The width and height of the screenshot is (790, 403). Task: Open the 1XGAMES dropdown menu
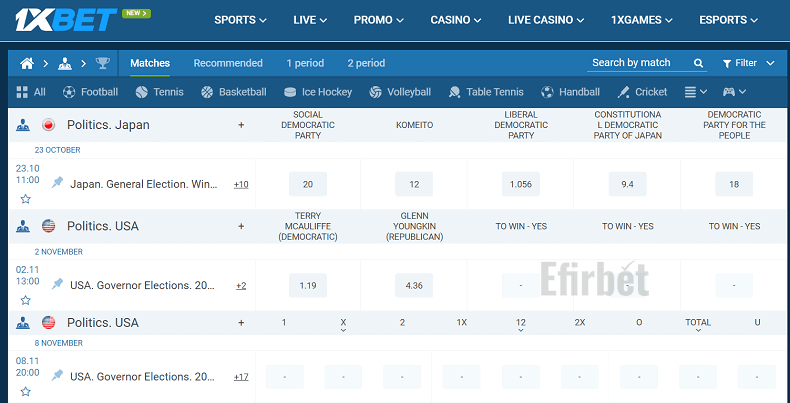[641, 20]
